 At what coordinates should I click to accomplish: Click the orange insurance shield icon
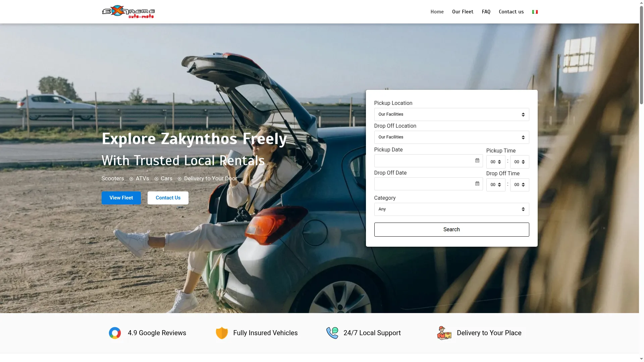(222, 333)
